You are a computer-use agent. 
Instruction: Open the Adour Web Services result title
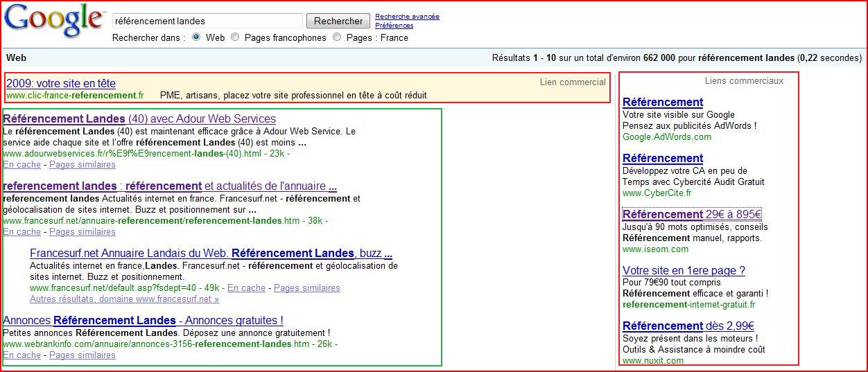(x=139, y=119)
